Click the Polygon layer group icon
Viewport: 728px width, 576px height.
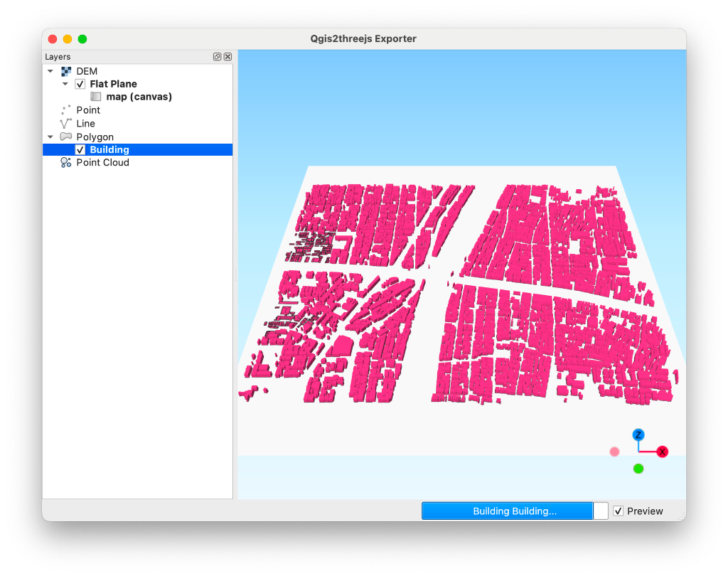coord(66,137)
